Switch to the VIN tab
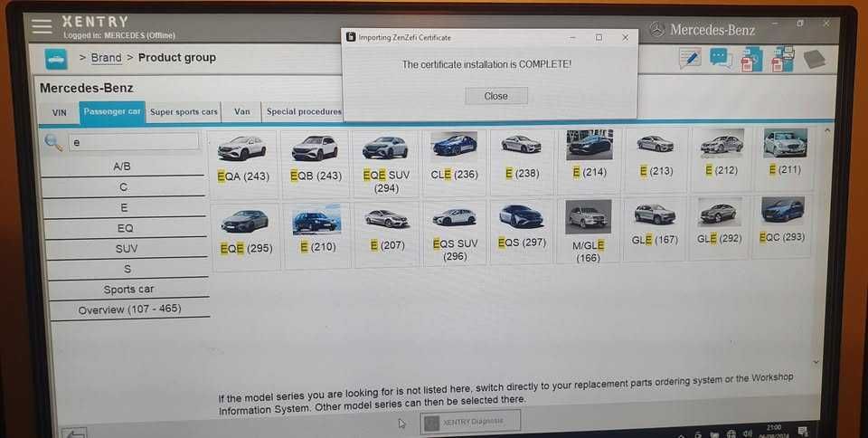 coord(60,112)
